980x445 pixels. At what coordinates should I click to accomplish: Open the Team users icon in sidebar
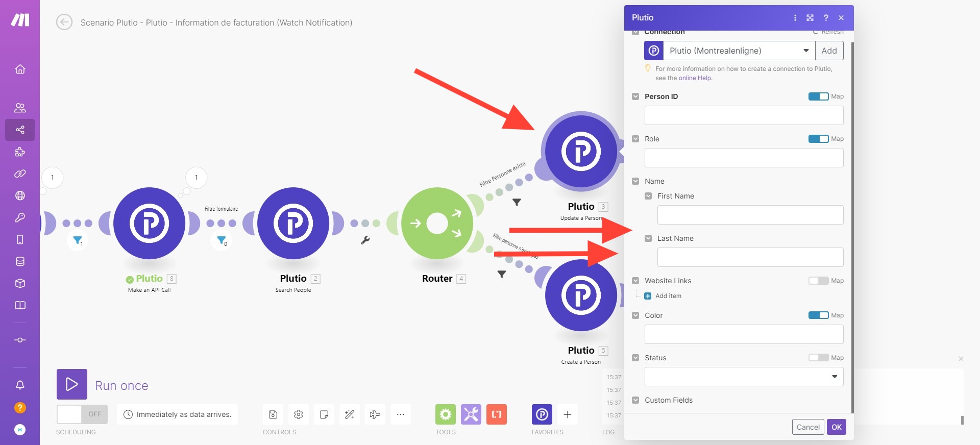(20, 108)
